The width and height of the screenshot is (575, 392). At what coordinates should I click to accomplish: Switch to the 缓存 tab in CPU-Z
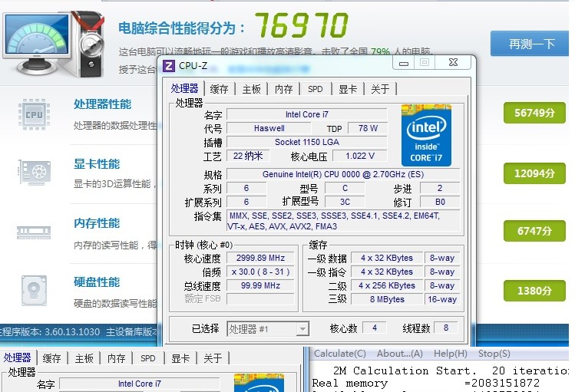tap(219, 89)
